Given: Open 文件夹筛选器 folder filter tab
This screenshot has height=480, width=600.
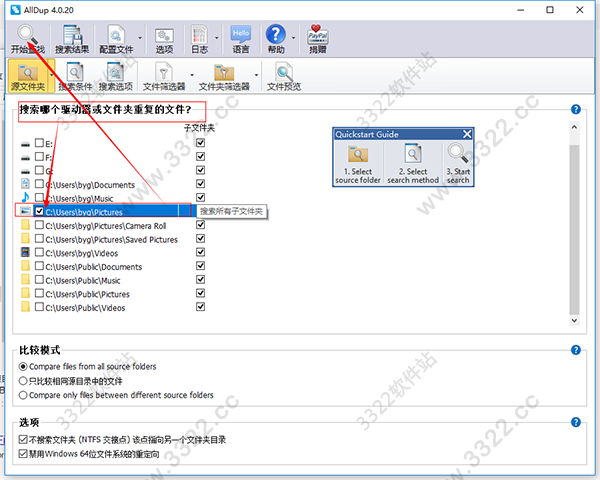Looking at the screenshot, I should (x=224, y=75).
